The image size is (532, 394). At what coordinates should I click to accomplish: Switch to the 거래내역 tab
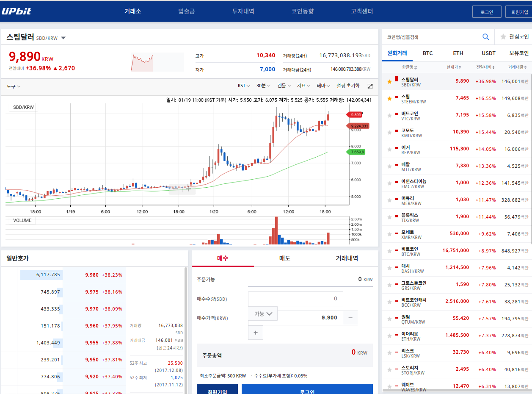[x=347, y=258]
